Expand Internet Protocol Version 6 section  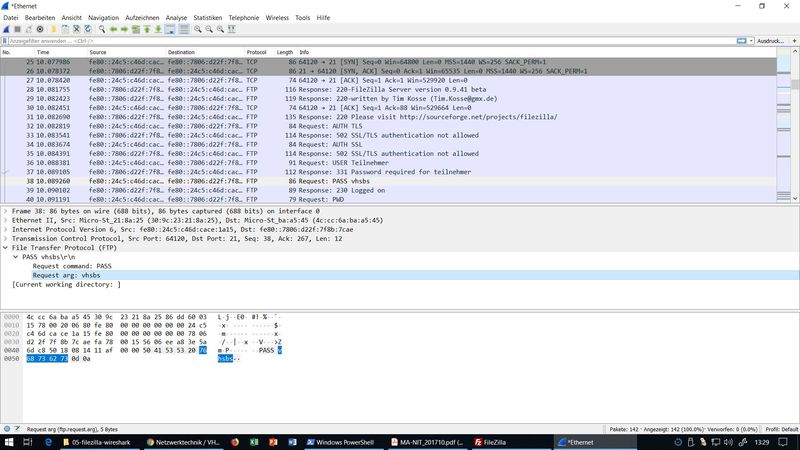pos(5,229)
